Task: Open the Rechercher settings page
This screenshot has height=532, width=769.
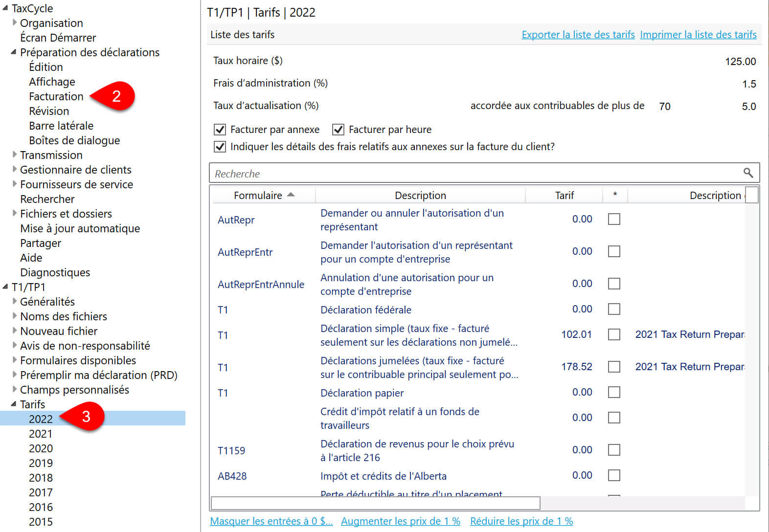Action: pyautogui.click(x=47, y=199)
